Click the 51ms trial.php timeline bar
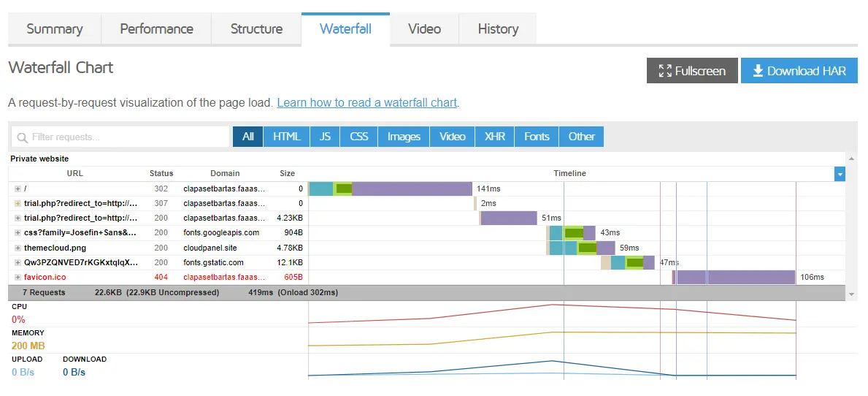Screen dimensions: 868x396 pos(508,218)
